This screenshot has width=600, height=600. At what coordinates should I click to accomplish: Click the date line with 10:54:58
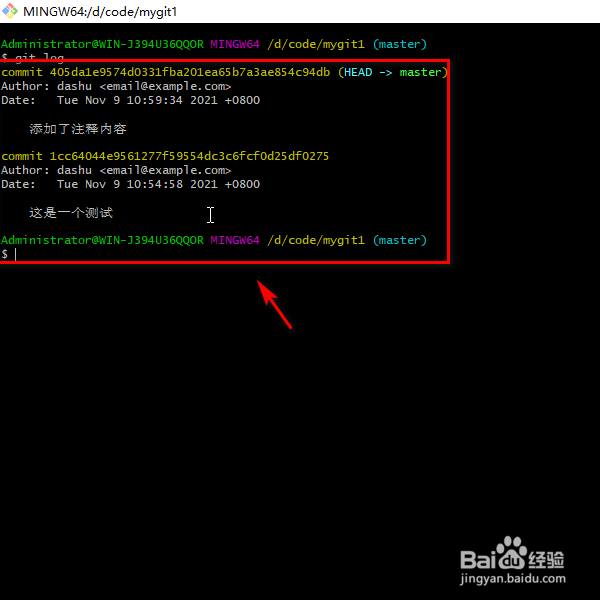click(130, 184)
